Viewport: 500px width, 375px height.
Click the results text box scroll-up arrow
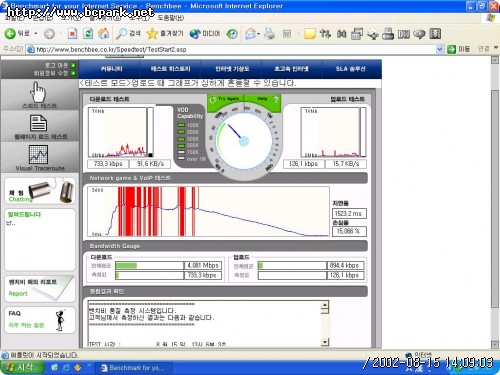coord(325,304)
